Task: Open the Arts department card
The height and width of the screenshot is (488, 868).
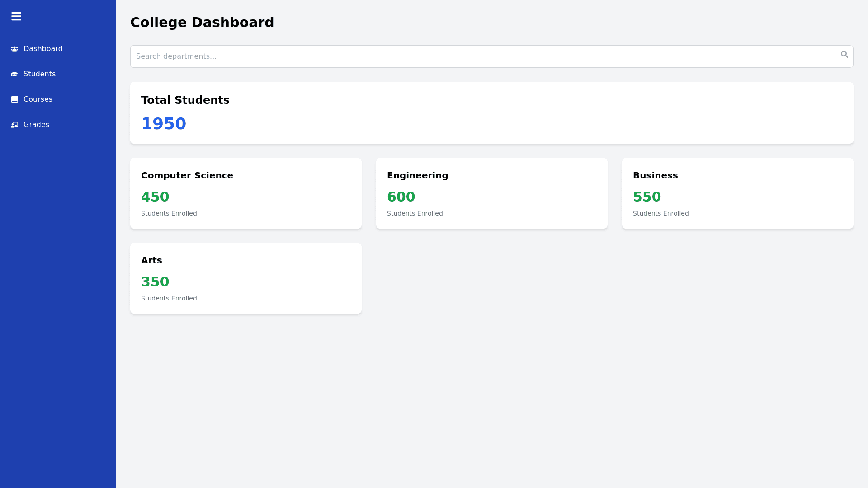Action: pyautogui.click(x=246, y=278)
